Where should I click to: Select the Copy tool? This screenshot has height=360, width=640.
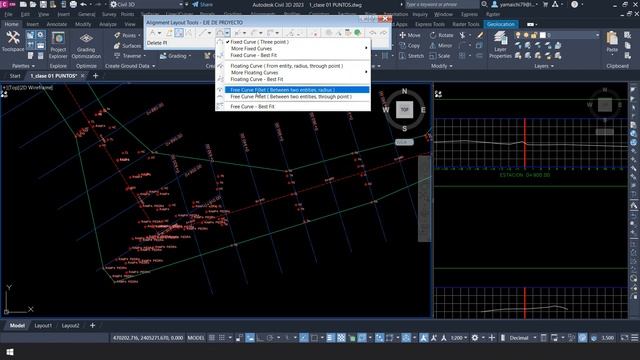tap(410, 46)
